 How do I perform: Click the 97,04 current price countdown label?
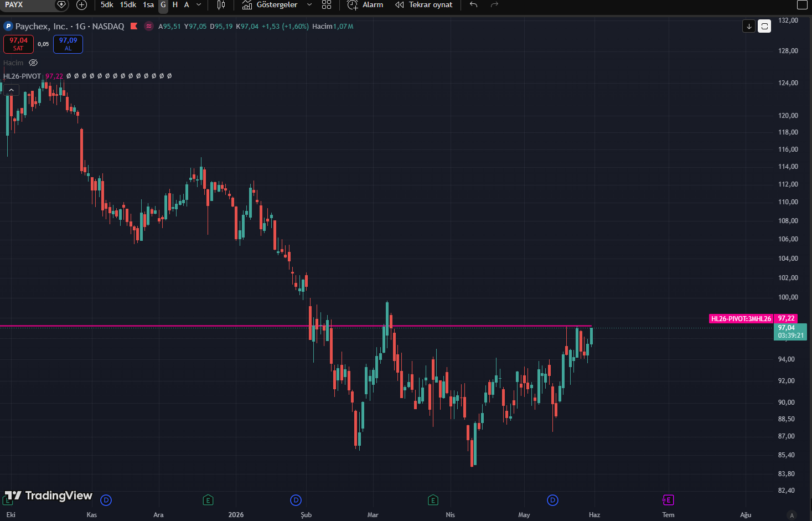[790, 332]
